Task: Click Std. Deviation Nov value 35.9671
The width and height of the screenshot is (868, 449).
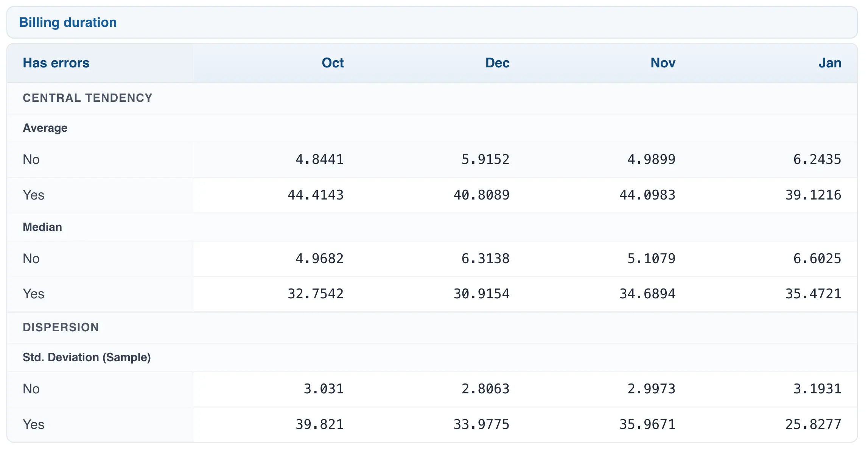Action: click(647, 424)
